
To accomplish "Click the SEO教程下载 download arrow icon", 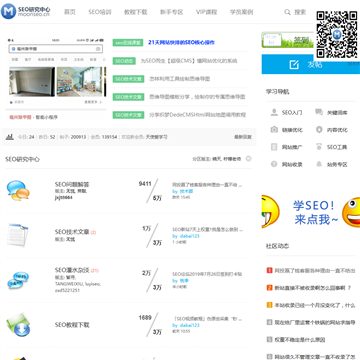I will coord(18,325).
